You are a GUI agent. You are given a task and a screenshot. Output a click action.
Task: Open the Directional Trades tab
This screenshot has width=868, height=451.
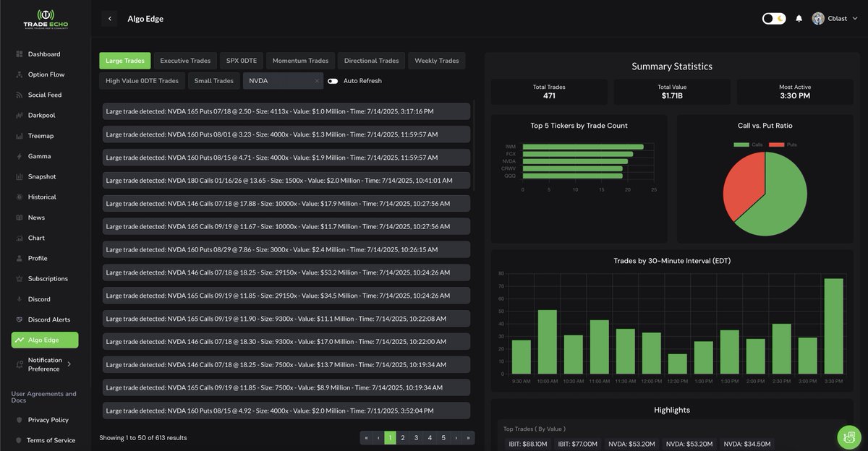tap(371, 61)
